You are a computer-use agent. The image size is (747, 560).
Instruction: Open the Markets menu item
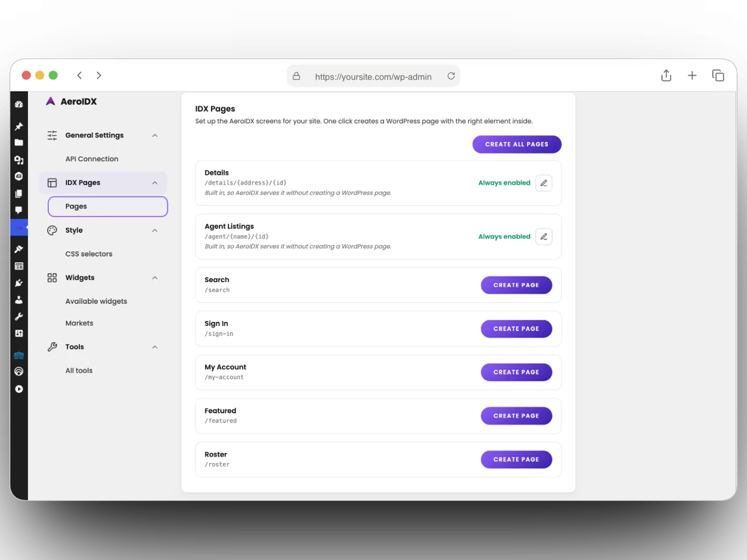(79, 324)
